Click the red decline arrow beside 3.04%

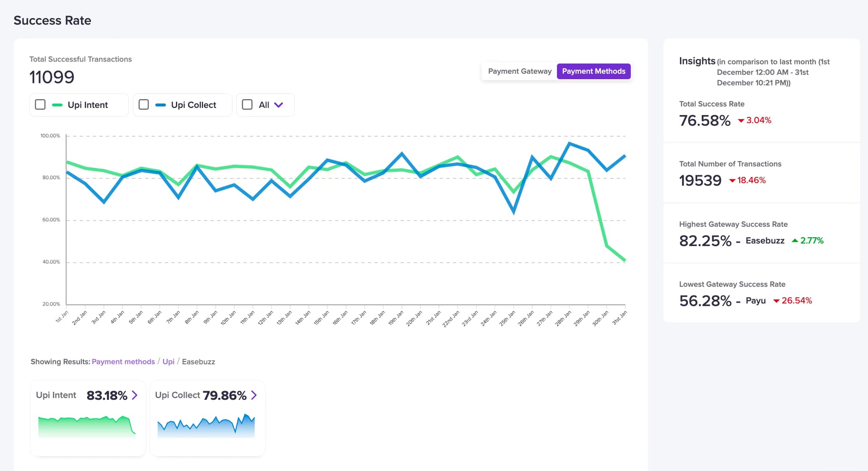(x=741, y=121)
